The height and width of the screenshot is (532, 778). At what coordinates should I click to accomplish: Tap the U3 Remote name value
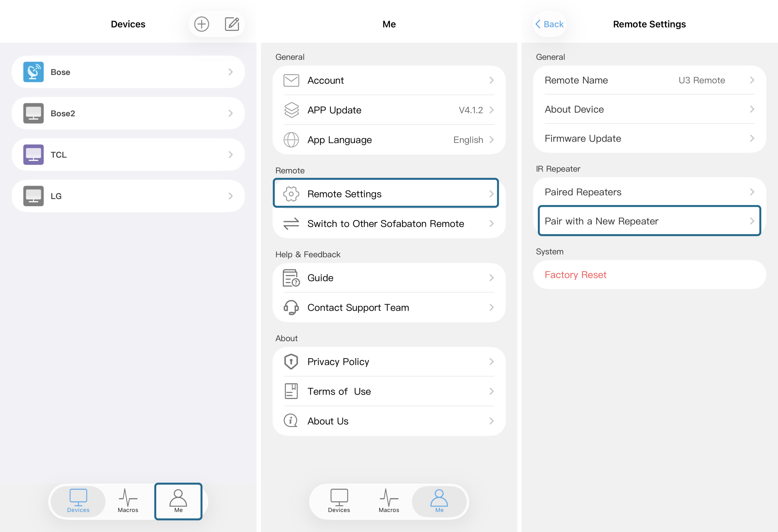click(702, 80)
